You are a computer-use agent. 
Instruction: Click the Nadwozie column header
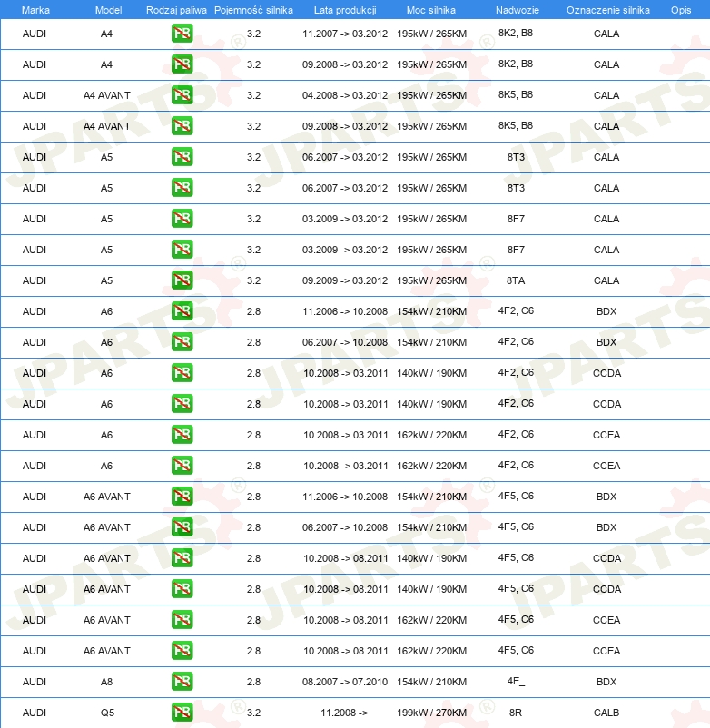516,10
